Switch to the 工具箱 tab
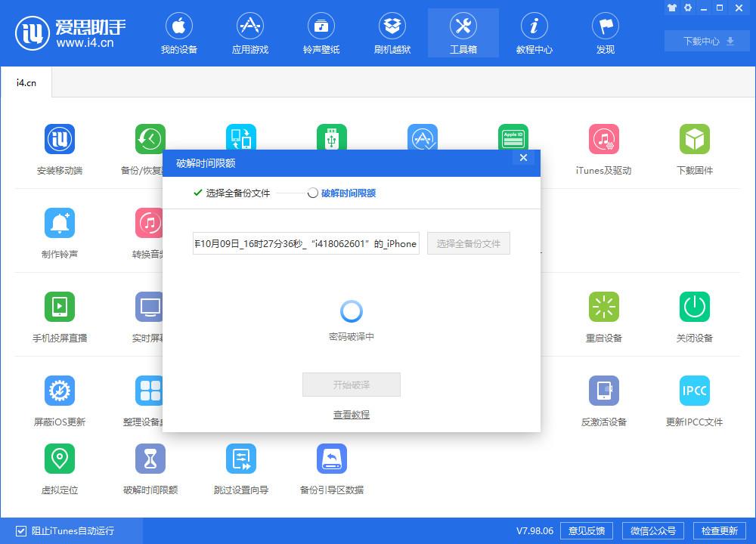Screen dimensions: 756x544 tap(463, 32)
